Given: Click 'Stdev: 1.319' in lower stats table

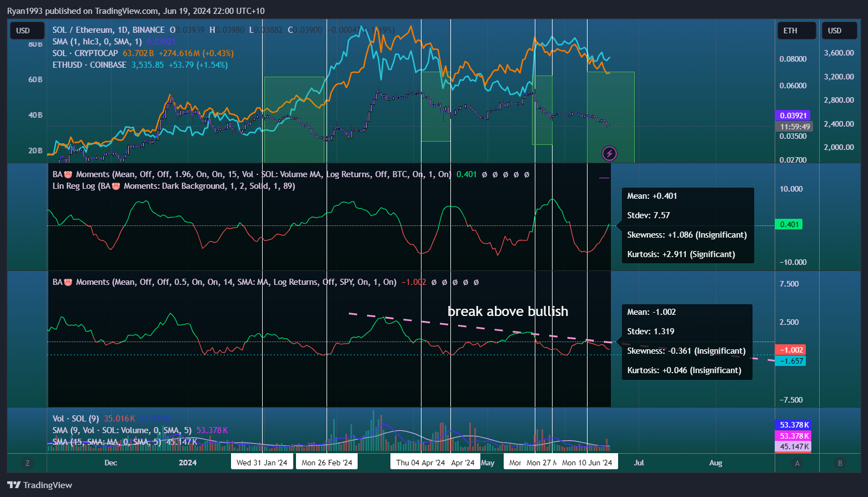Looking at the screenshot, I should [x=651, y=332].
